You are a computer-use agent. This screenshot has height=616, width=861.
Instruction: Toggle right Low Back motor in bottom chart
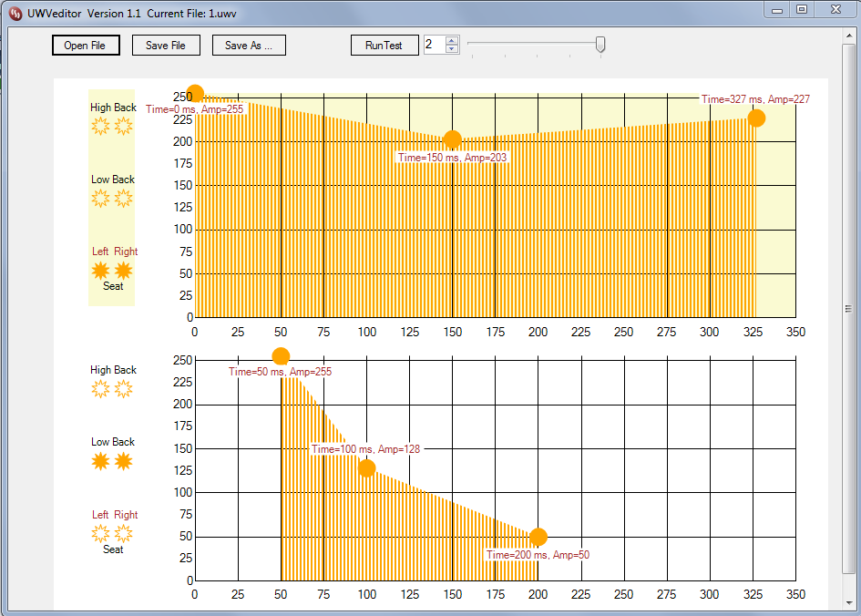(x=124, y=461)
